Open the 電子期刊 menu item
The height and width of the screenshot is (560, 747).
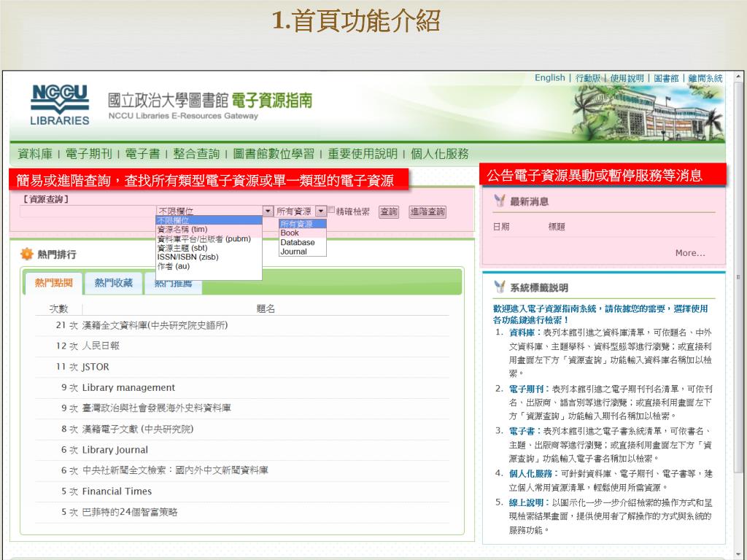pyautogui.click(x=88, y=154)
